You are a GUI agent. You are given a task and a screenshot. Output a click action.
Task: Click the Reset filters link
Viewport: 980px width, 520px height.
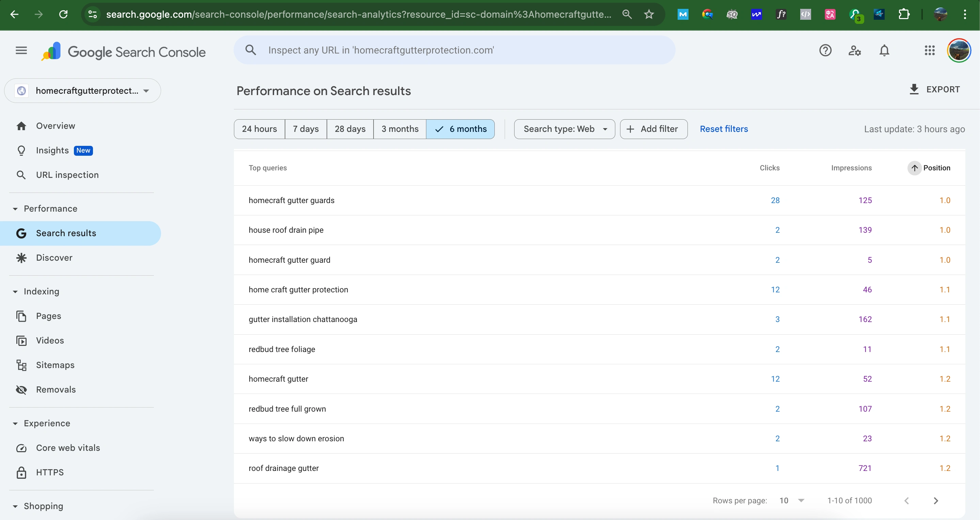pos(724,129)
